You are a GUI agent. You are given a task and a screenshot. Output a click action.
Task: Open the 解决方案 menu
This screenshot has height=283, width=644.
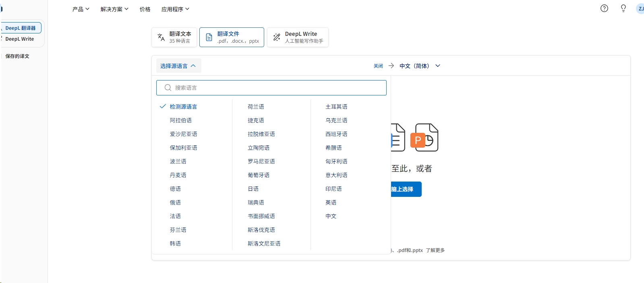click(114, 9)
